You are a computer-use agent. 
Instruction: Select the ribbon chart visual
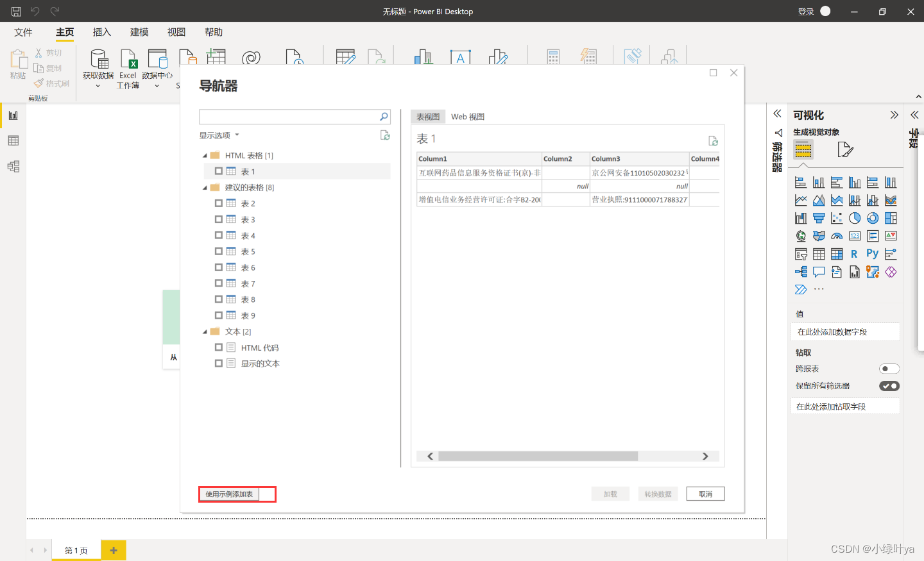click(891, 201)
